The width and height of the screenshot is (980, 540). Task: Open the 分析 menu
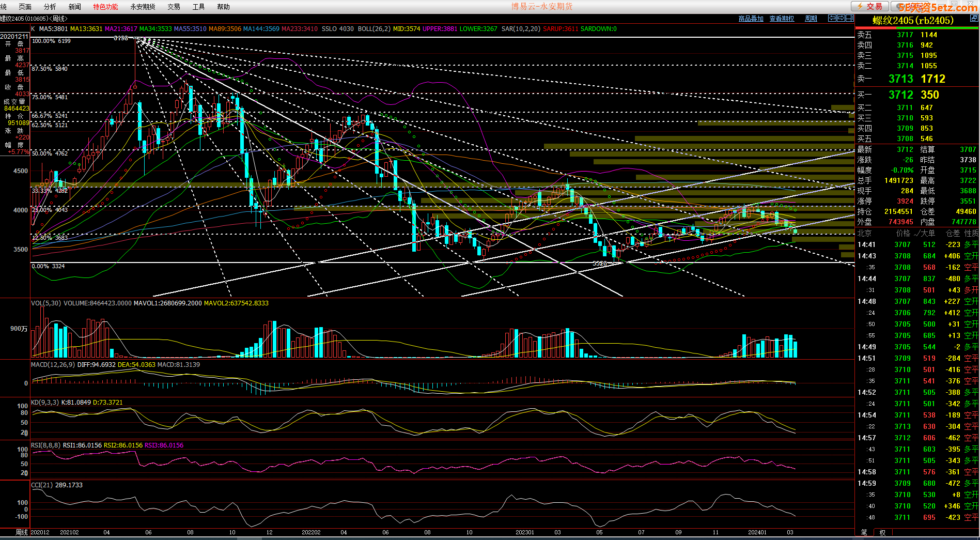[x=50, y=7]
